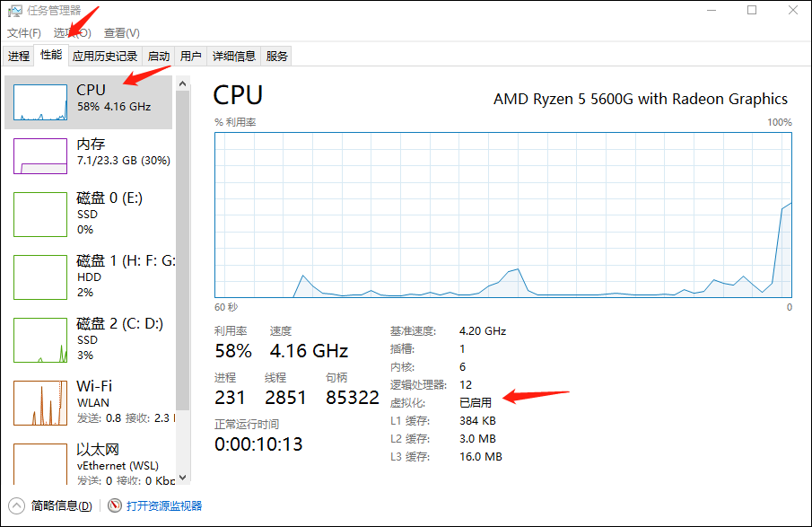Viewport: 812px width, 527px height.
Task: Open the Wi-Fi WLAN activity graph
Action: click(40, 403)
